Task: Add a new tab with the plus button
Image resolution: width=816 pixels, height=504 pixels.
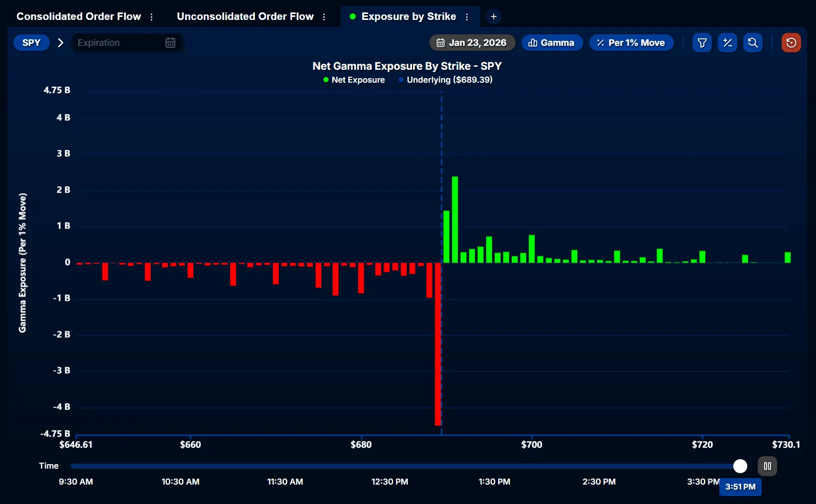Action: pyautogui.click(x=493, y=16)
